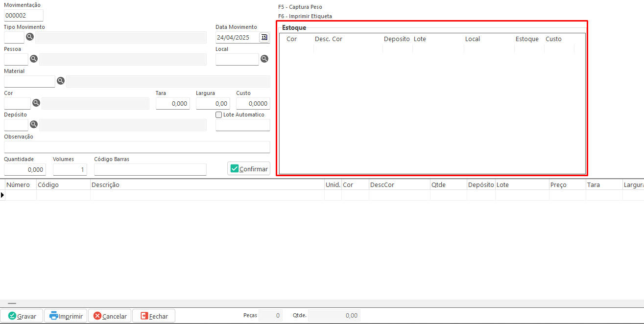Click the Material search magnifier icon
Screen dimensions: 644x324
61,81
